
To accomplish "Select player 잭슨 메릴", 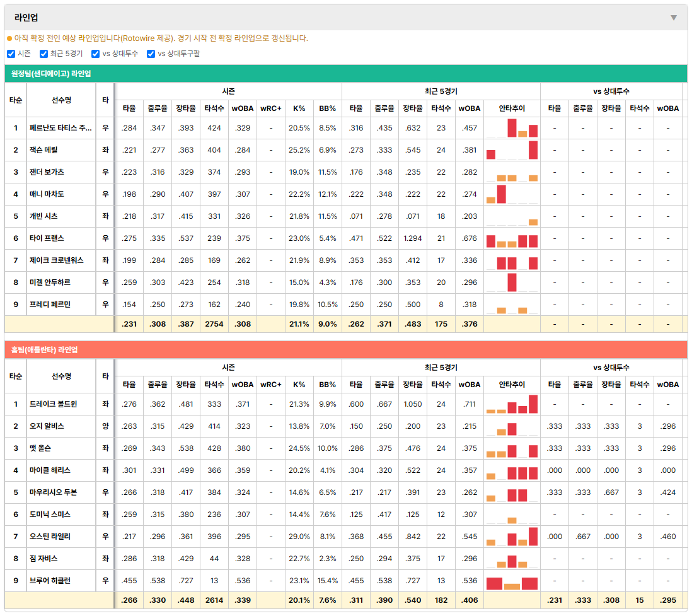I will click(43, 150).
